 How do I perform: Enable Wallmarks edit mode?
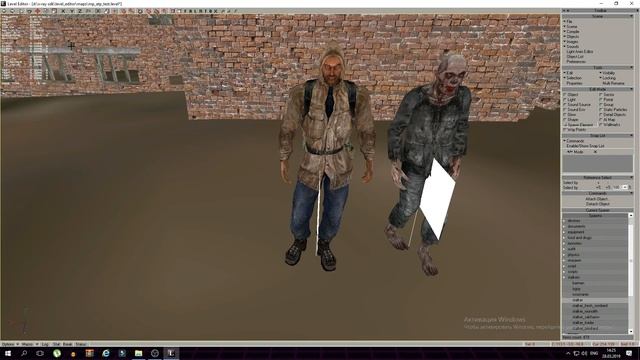coord(610,124)
